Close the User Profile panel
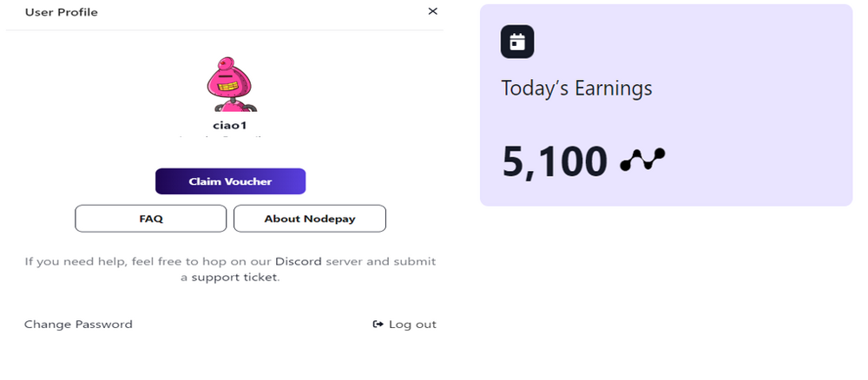Screen dimensions: 868x380 point(433,12)
